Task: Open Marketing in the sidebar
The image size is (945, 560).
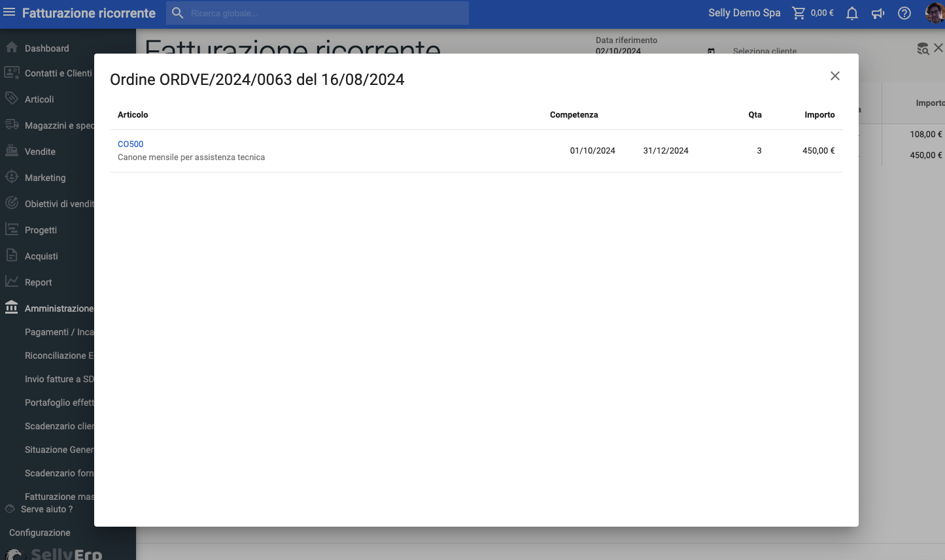Action: point(45,178)
